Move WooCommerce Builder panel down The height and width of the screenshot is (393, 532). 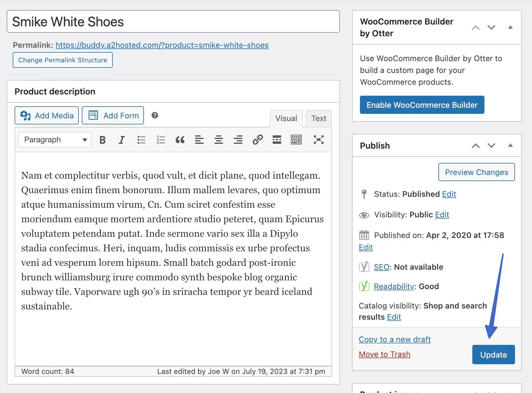point(491,28)
